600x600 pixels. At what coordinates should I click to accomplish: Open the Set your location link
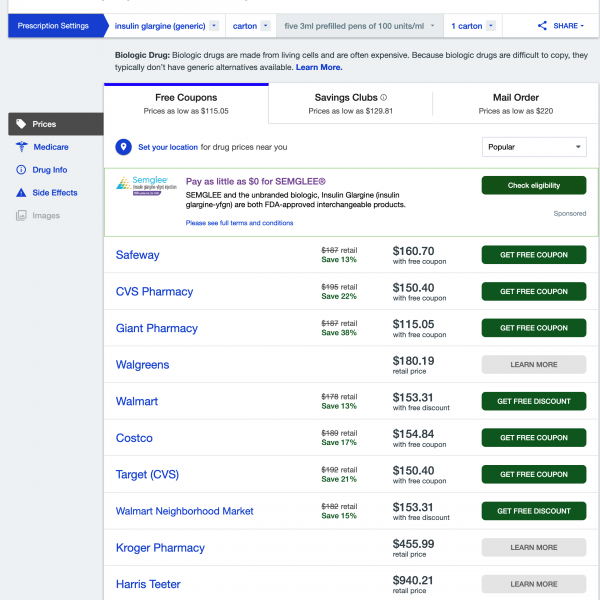tap(168, 147)
